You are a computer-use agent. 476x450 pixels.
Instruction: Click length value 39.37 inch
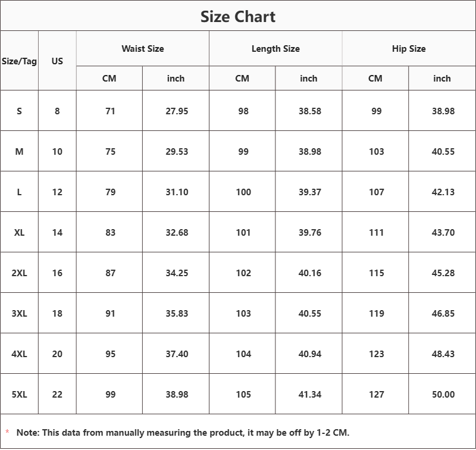tap(309, 192)
